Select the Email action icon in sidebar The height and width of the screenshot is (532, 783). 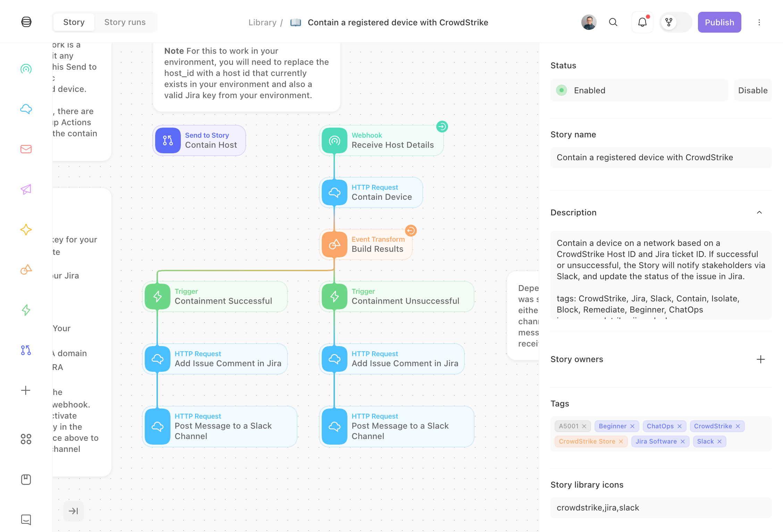tap(26, 149)
